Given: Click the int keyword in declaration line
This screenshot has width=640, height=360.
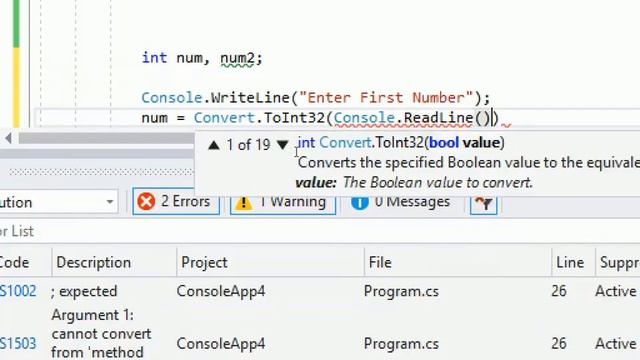Looking at the screenshot, I should tap(154, 58).
